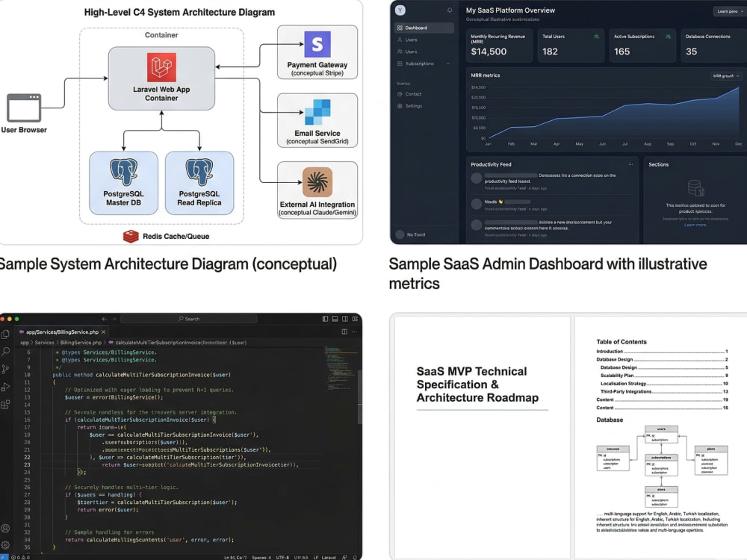The width and height of the screenshot is (747, 560).
Task: Toggle bottom panel layout icon in editor
Action: click(335, 319)
